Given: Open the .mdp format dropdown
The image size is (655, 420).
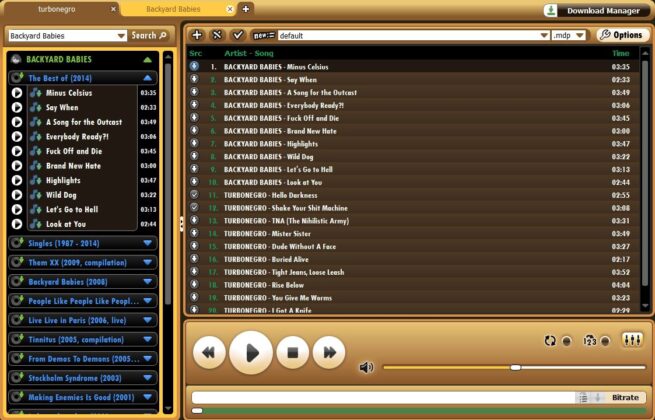Looking at the screenshot, I should point(580,36).
